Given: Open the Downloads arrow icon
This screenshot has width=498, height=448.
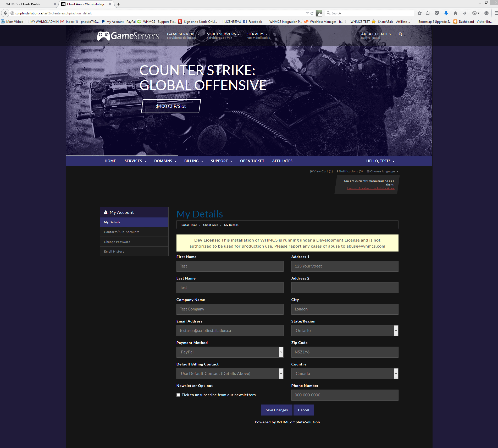Looking at the screenshot, I should click(446, 13).
